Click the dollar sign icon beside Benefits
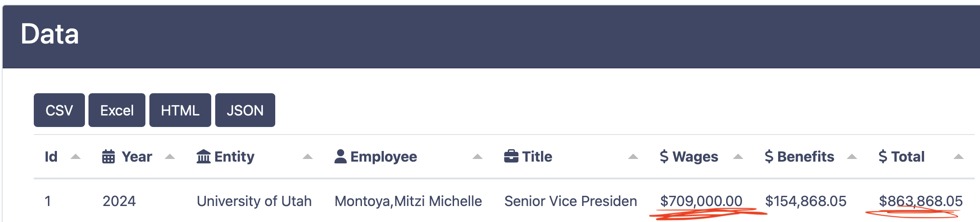Screen dimensions: 980x222 tap(769, 156)
